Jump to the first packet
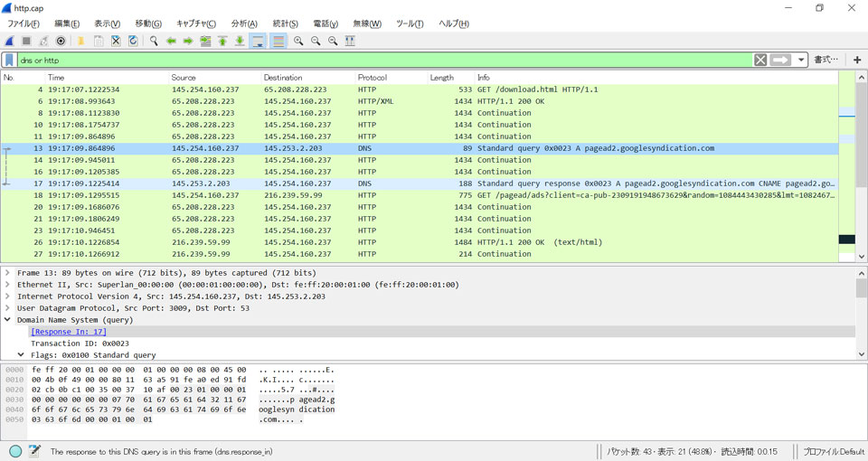Image resolution: width=868 pixels, height=461 pixels. coord(222,41)
